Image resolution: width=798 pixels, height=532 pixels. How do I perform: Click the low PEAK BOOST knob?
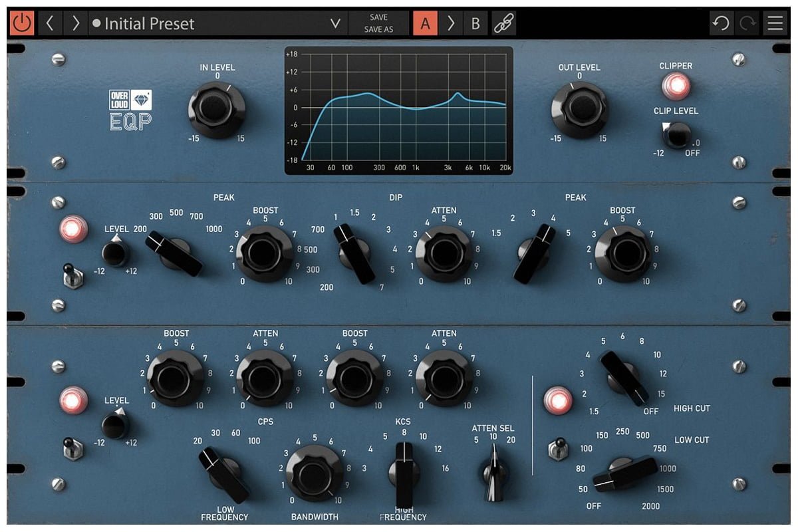[265, 254]
